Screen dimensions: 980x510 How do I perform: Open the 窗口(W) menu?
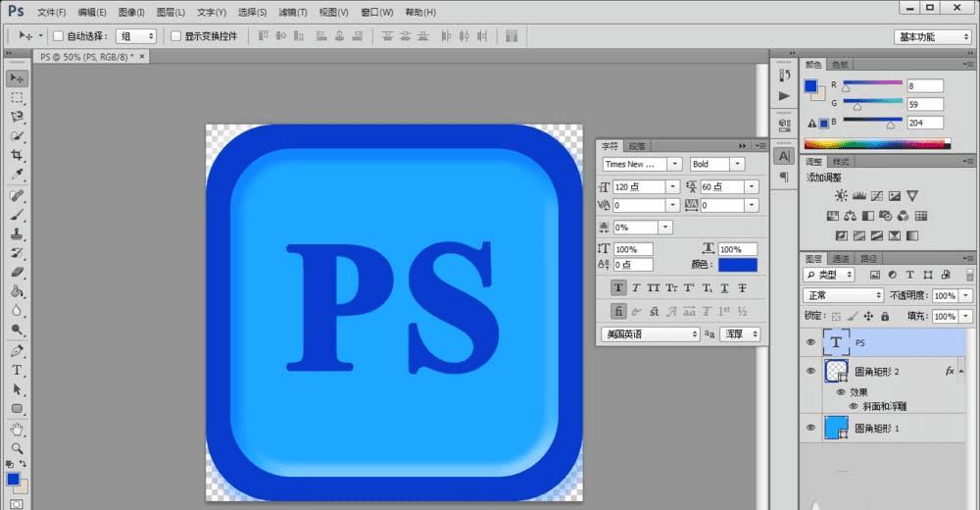click(x=377, y=12)
